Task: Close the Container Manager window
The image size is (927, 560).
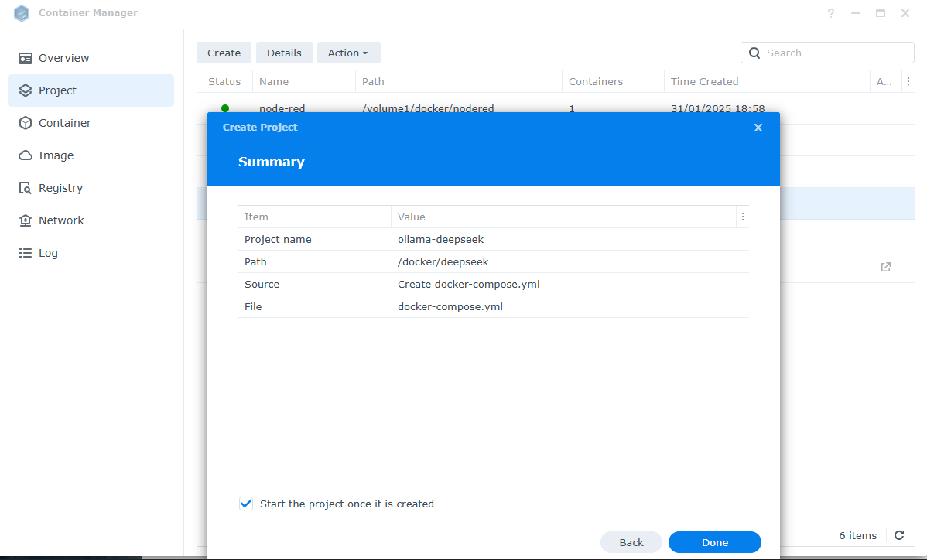Action: 905,13
